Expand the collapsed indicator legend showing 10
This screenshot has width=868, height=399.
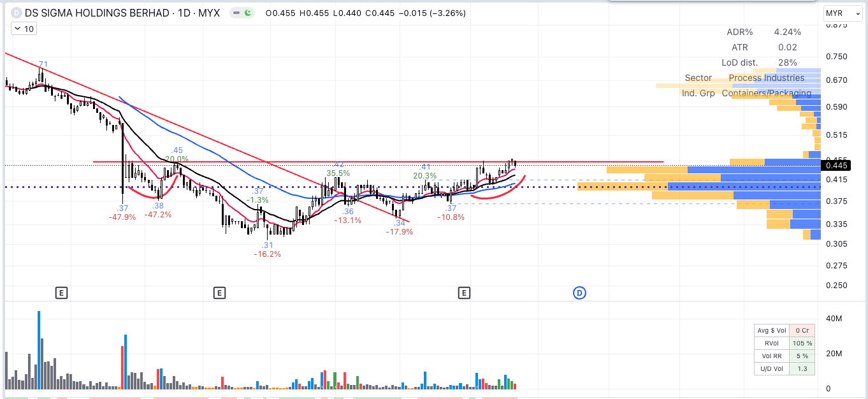pos(24,29)
